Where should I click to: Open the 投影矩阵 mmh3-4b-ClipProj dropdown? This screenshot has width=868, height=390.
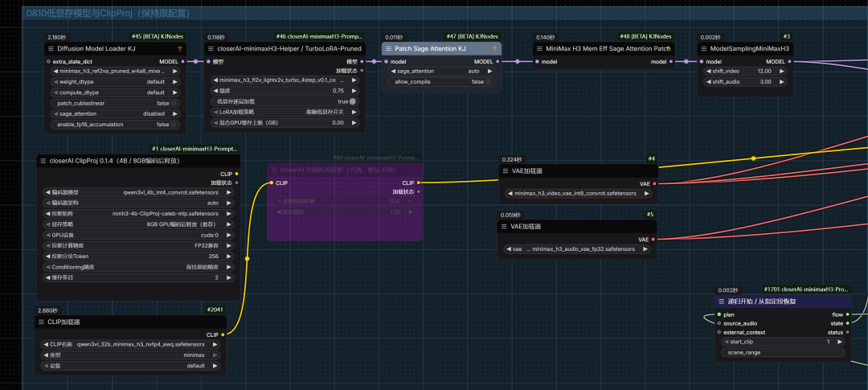coord(138,213)
